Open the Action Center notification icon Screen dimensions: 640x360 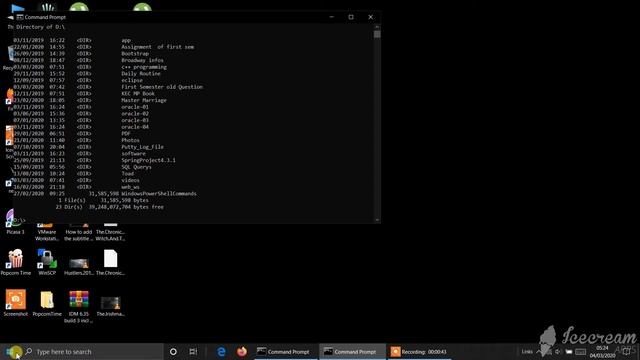(627, 352)
